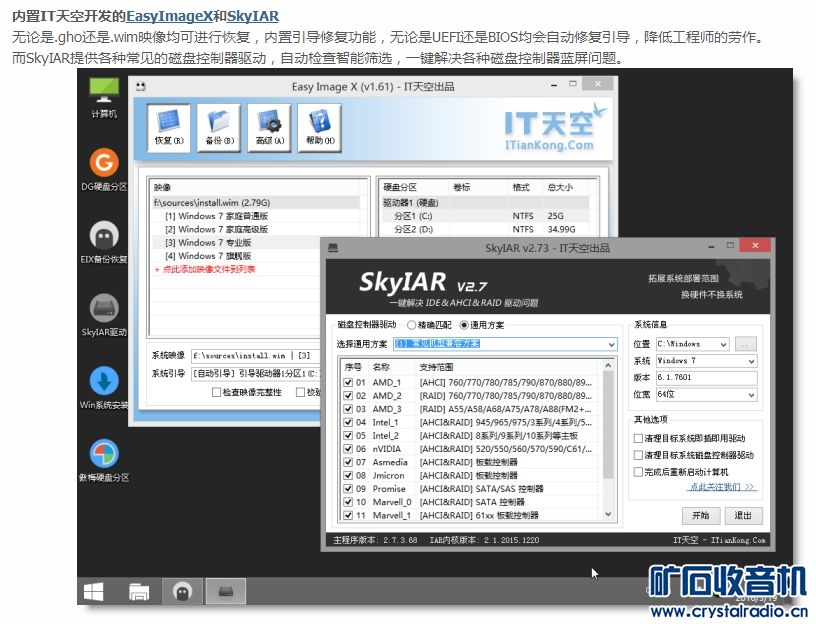
Task: Uncheck driver 01 AMD_1
Action: (x=348, y=382)
